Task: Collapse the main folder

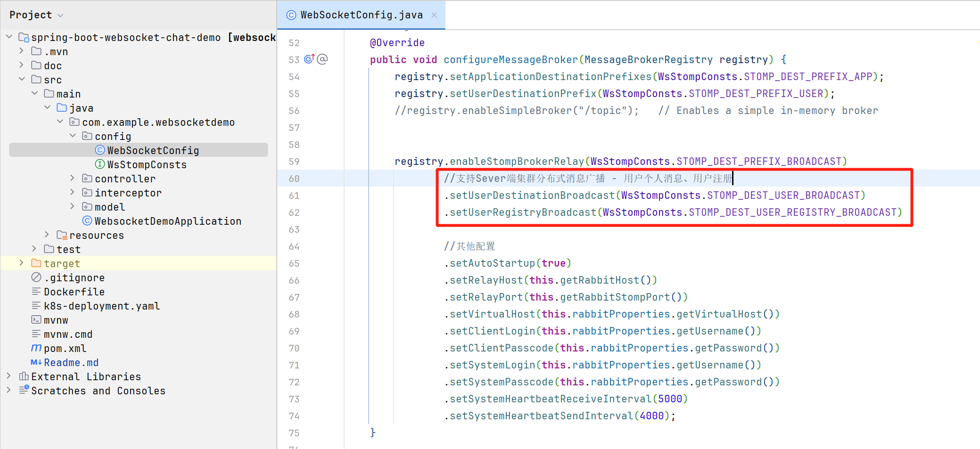Action: click(x=34, y=93)
